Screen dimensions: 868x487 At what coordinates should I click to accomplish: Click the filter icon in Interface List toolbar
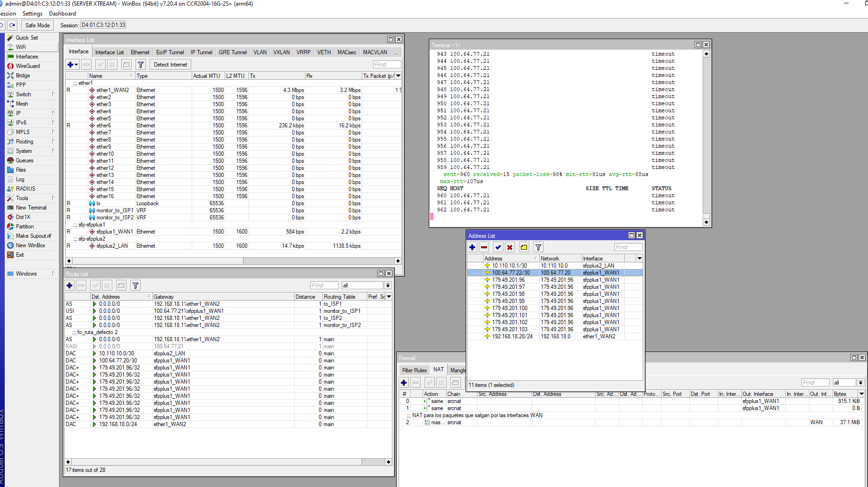140,65
